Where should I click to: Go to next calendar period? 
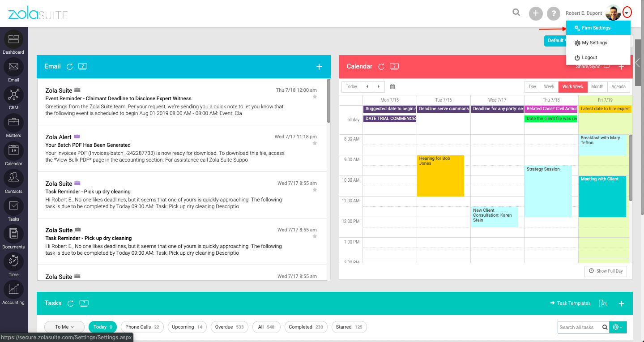379,86
